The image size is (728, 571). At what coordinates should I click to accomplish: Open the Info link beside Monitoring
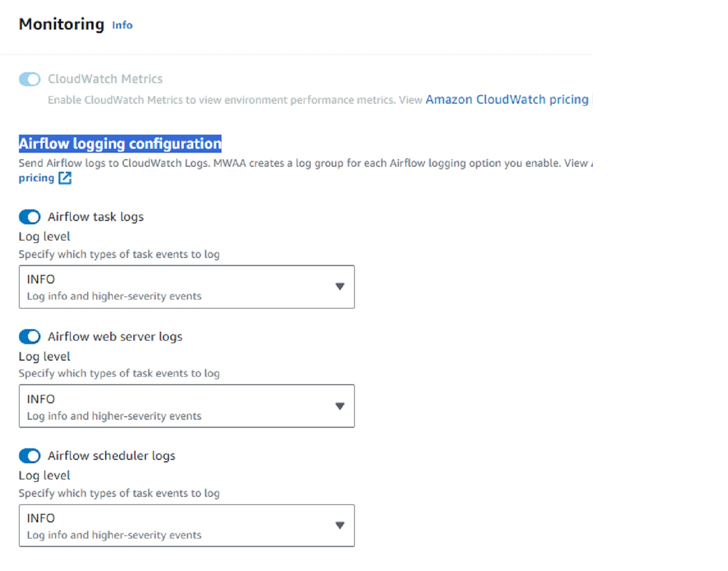[x=122, y=25]
